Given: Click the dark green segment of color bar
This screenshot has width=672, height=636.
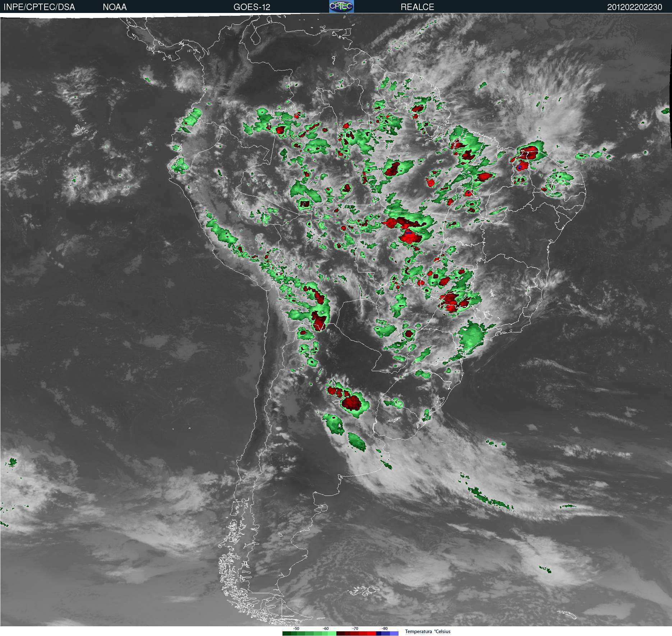Looking at the screenshot, I should click(287, 633).
